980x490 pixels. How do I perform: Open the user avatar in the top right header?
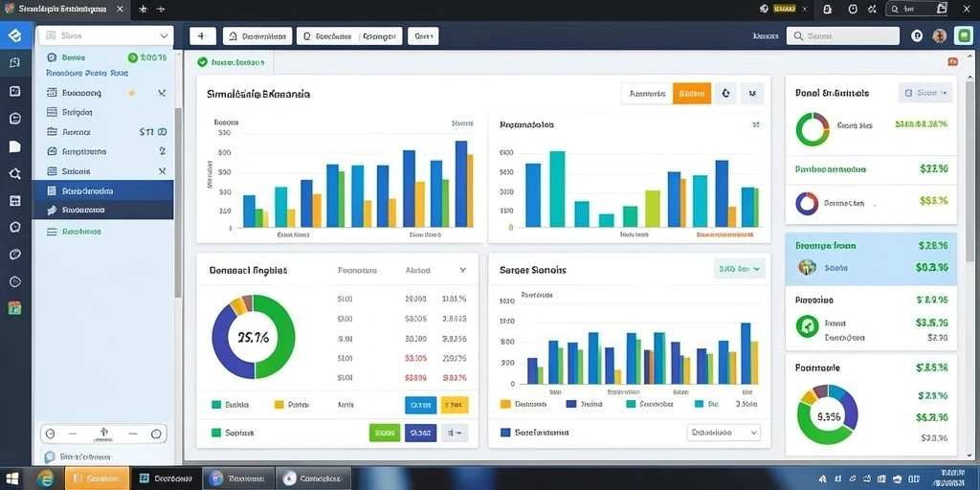click(940, 36)
